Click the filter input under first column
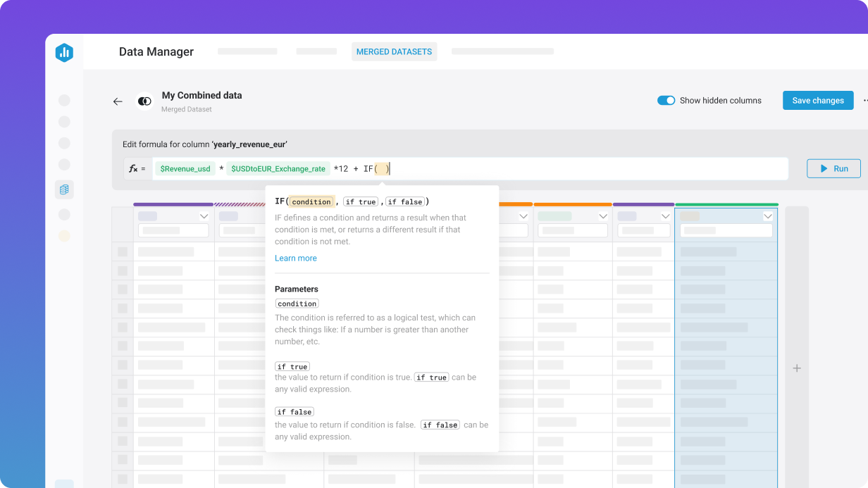Image resolution: width=868 pixels, height=488 pixels. [x=173, y=230]
